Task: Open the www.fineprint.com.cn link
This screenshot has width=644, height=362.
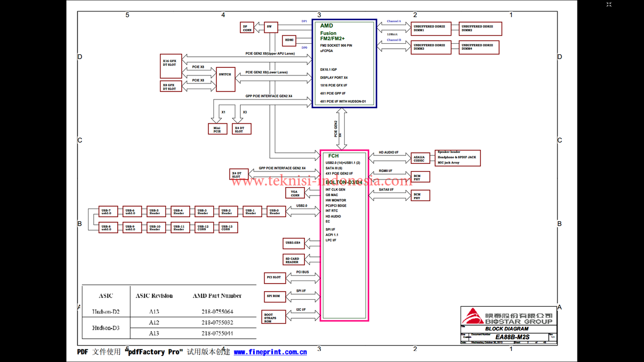Action: click(x=270, y=352)
